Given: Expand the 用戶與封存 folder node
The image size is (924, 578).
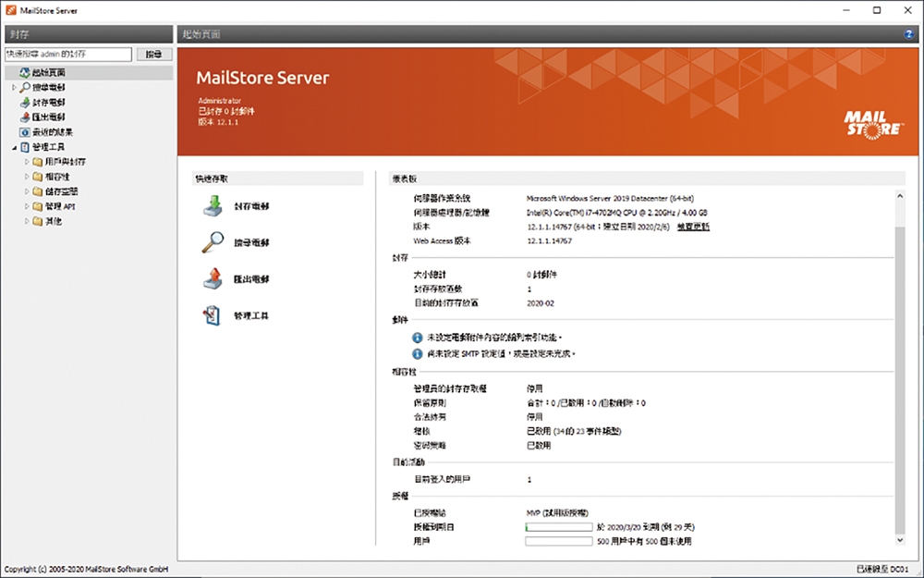Looking at the screenshot, I should click(27, 162).
